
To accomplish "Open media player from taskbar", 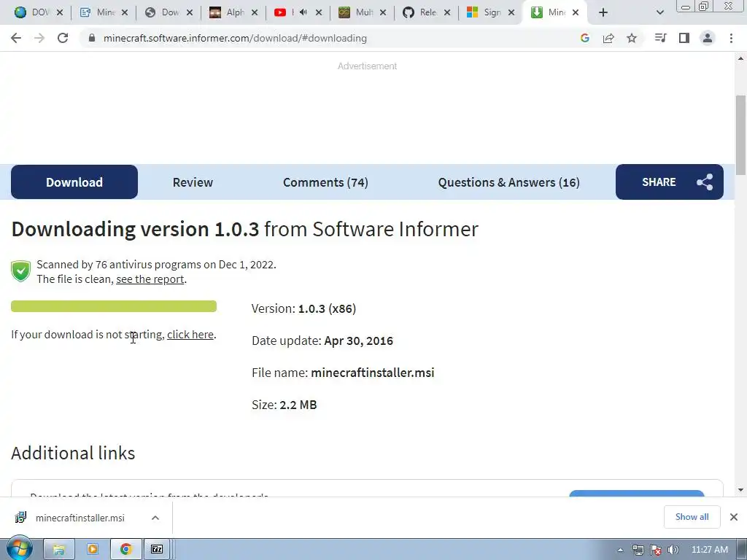I will (x=93, y=550).
